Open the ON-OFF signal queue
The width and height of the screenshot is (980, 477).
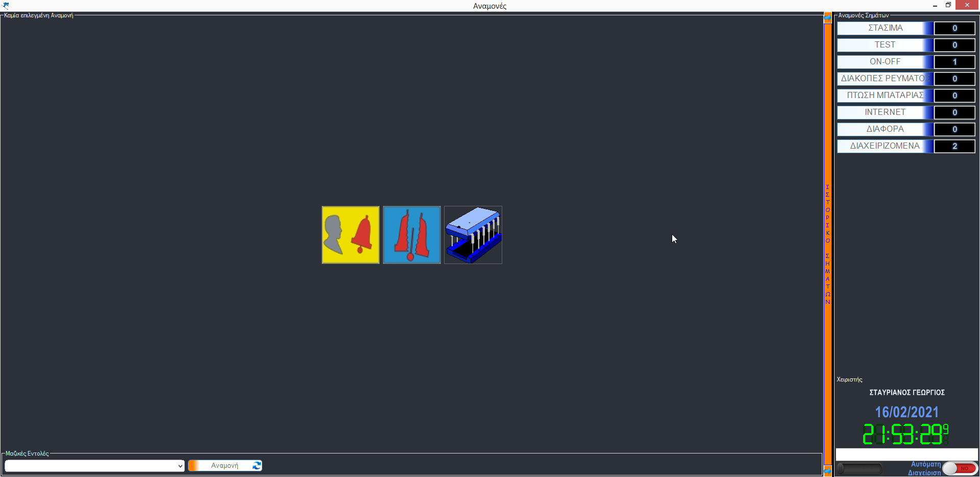(x=886, y=62)
